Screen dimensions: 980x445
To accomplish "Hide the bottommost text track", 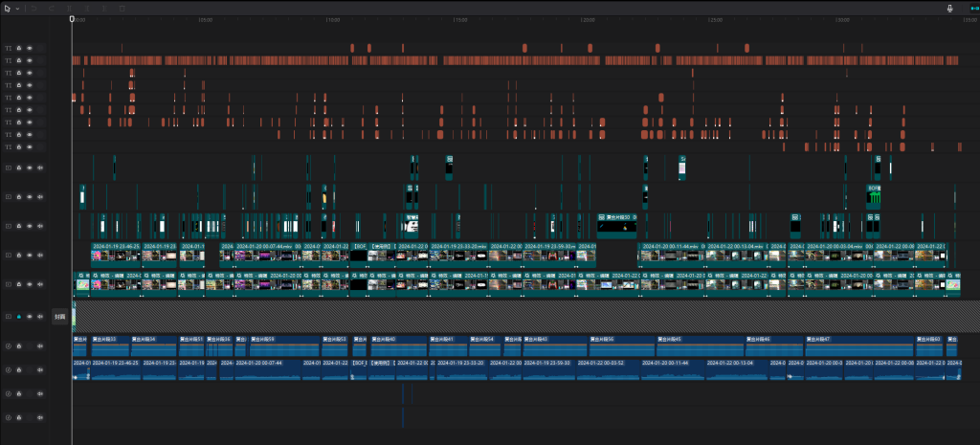I will pyautogui.click(x=30, y=147).
